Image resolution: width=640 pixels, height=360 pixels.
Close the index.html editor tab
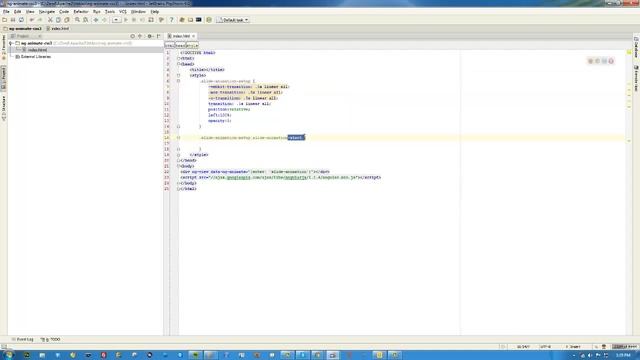pyautogui.click(x=194, y=36)
